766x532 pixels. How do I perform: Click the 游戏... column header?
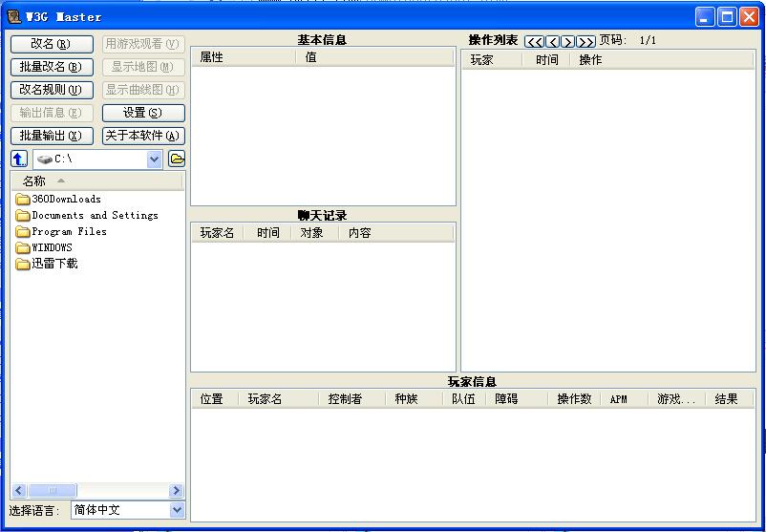click(677, 399)
